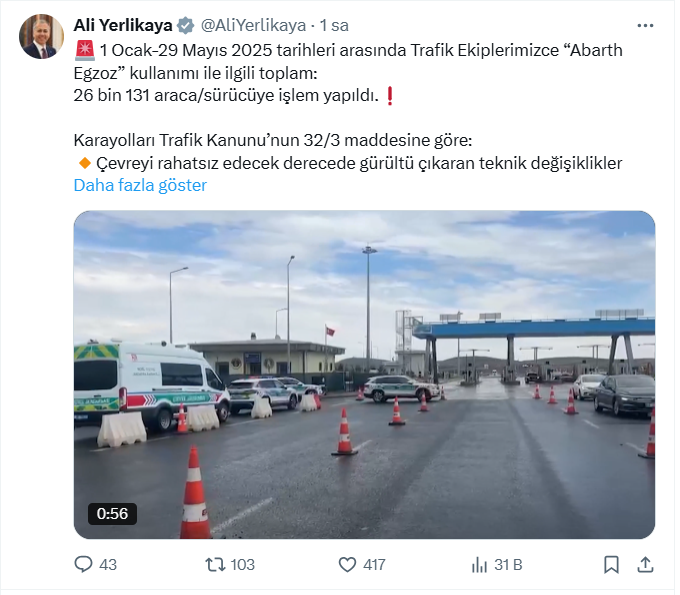The image size is (680, 595).
Task: Select the 31 B views count
Action: (x=508, y=565)
